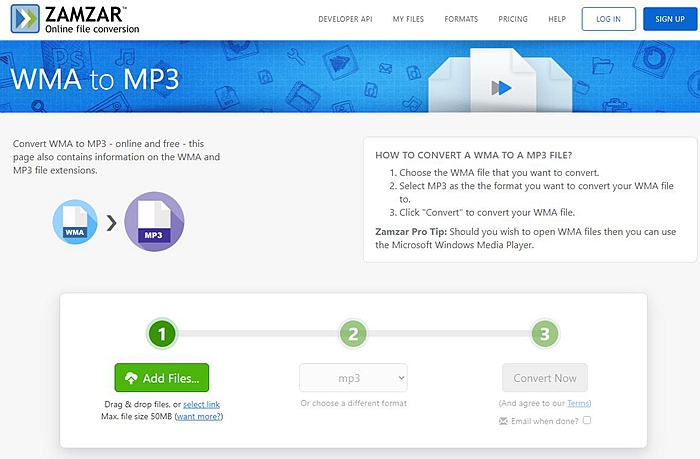Open the Terms link

[x=578, y=403]
